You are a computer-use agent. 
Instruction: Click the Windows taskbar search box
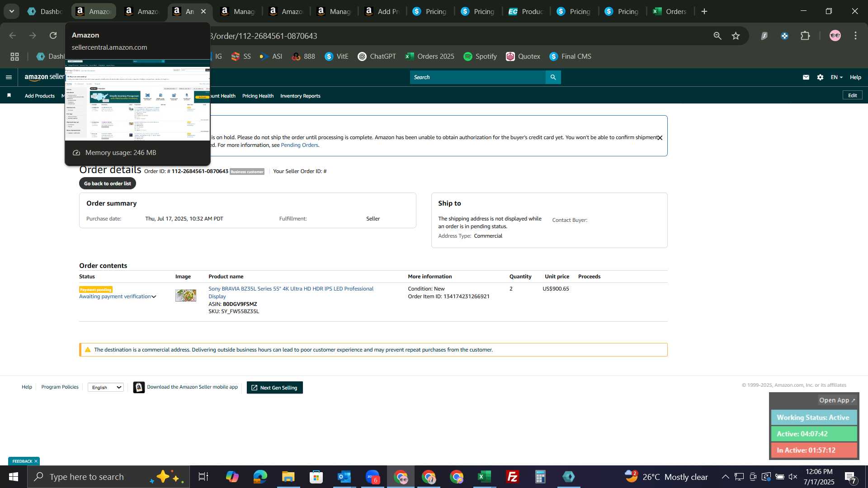click(108, 477)
